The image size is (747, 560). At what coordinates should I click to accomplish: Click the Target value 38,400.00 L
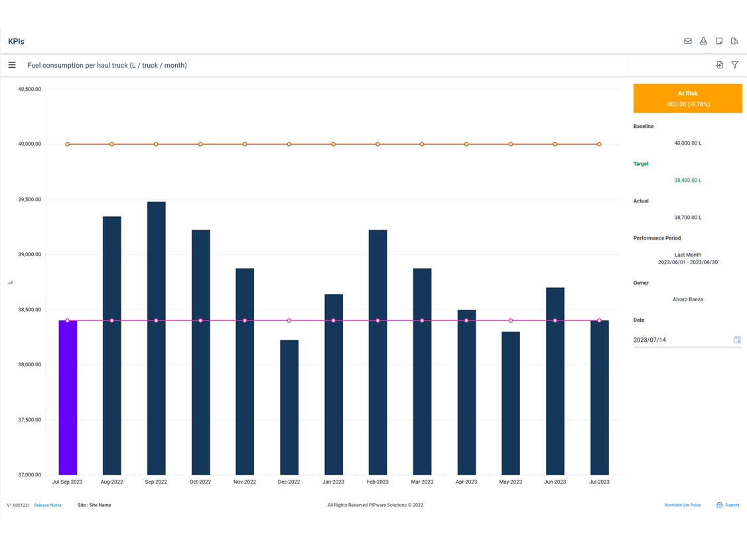point(688,180)
